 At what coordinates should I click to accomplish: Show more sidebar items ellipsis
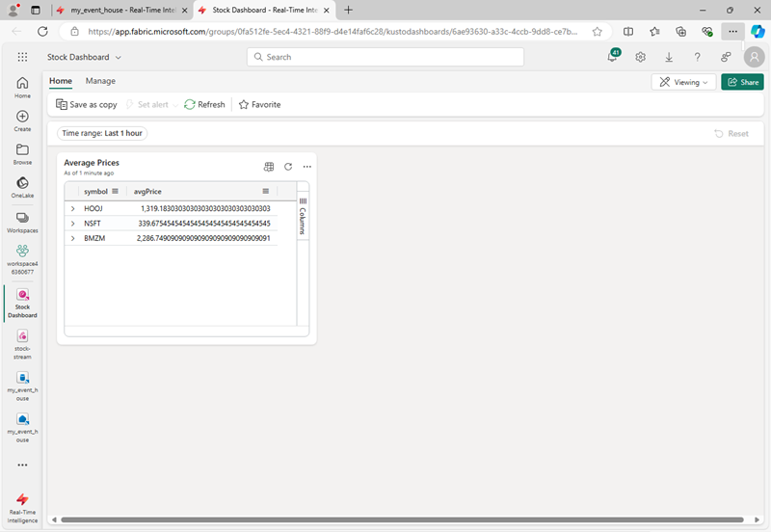point(22,465)
